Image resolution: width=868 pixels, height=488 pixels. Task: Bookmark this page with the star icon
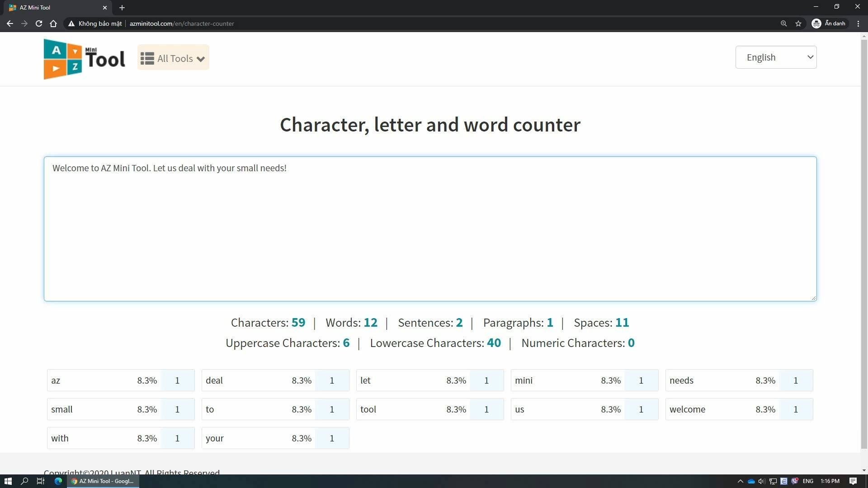[x=798, y=23]
